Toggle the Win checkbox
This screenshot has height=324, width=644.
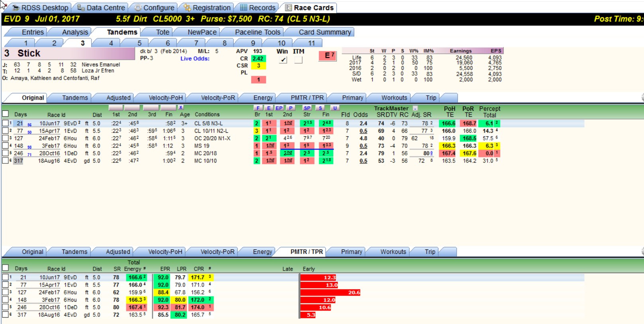point(283,60)
